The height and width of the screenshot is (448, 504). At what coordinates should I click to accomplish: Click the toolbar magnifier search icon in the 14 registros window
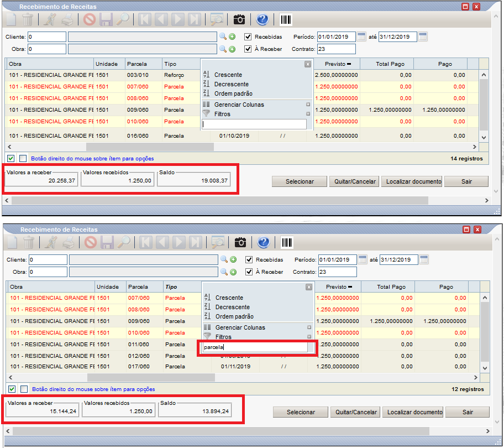coord(123,19)
